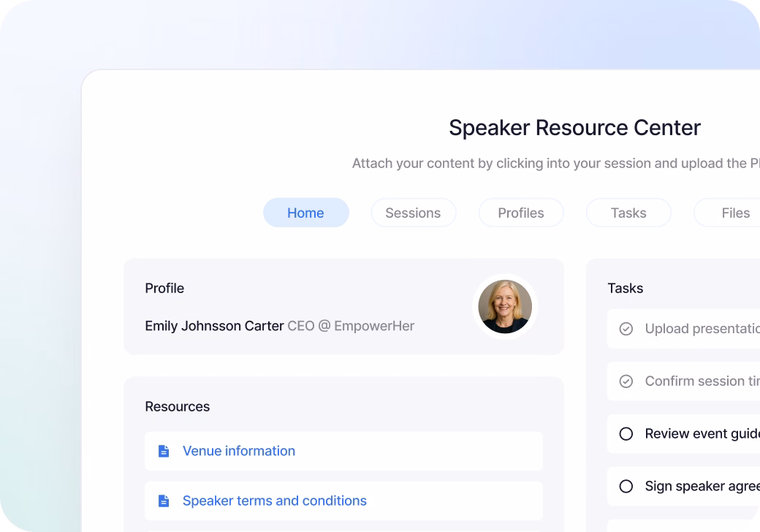The image size is (760, 532).
Task: Click the Resources section heading
Action: pos(178,406)
